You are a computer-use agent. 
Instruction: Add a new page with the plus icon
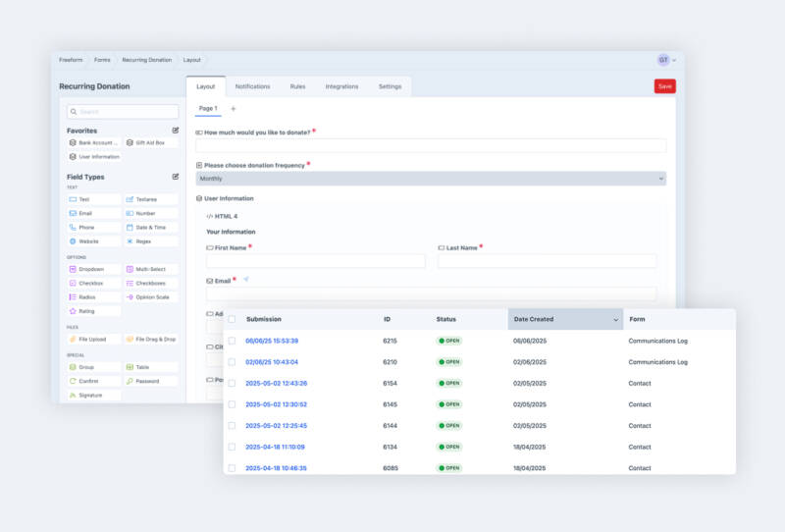tap(233, 109)
